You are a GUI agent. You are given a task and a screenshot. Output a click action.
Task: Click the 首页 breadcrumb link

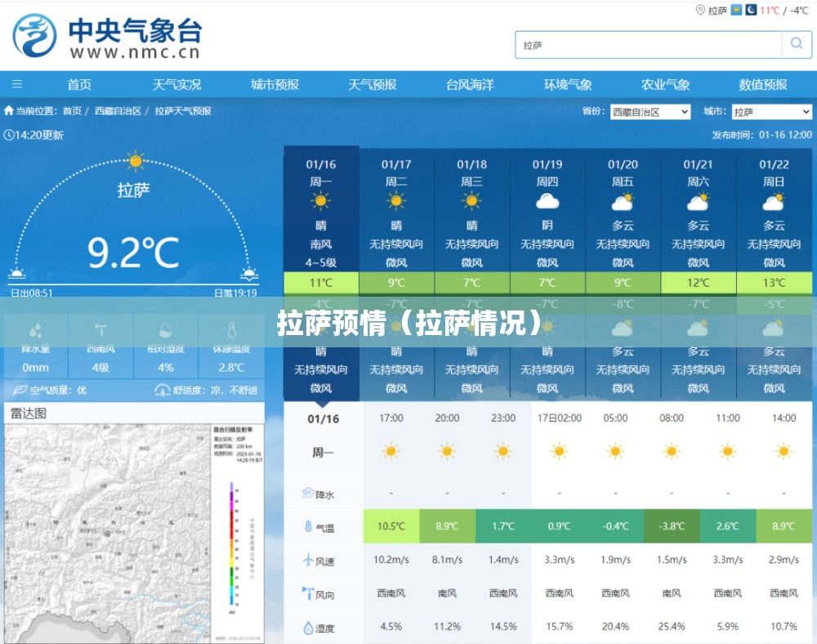click(72, 111)
